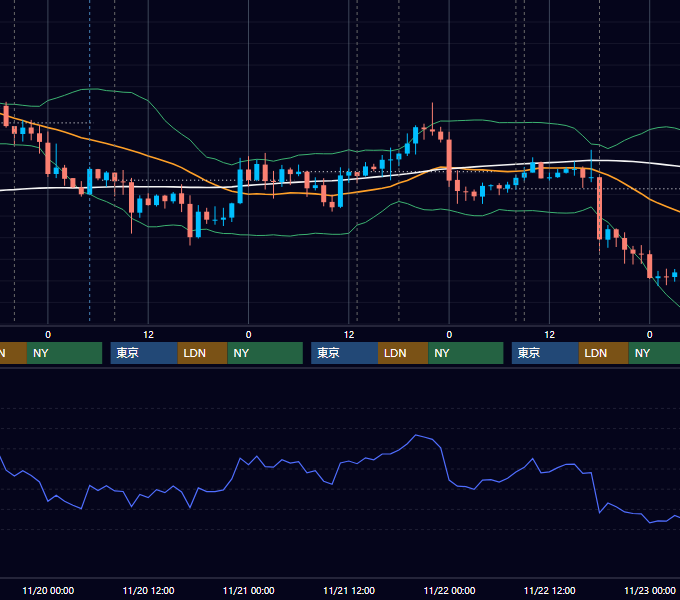Select the 11/21 00:00 date label
680x600 pixels.
(x=248, y=590)
